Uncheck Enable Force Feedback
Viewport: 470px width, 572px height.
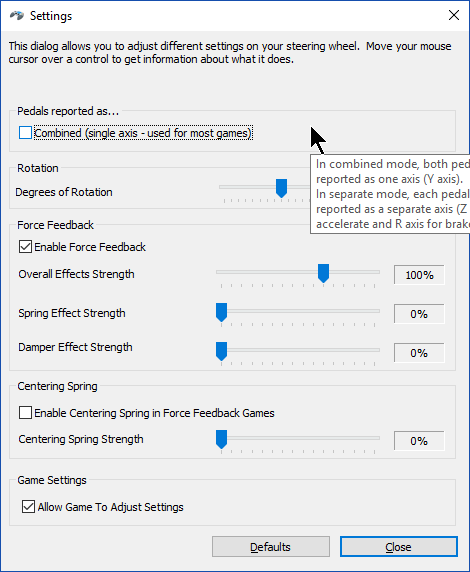[25, 247]
